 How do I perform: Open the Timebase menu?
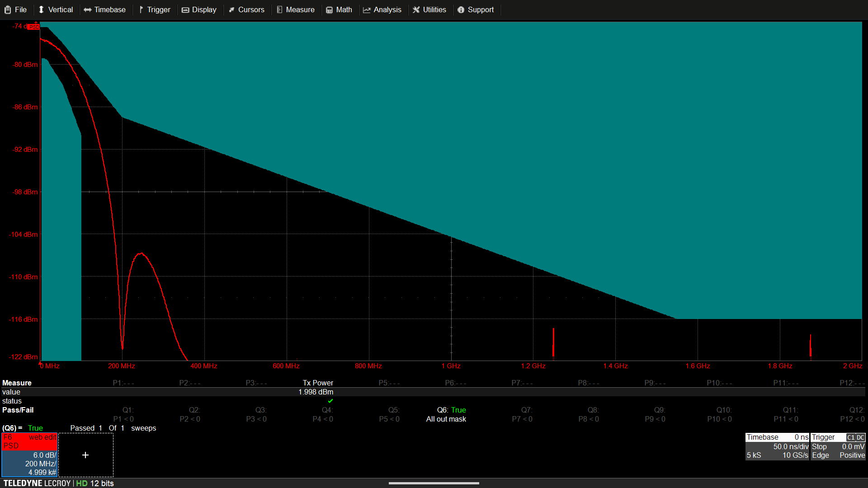104,9
